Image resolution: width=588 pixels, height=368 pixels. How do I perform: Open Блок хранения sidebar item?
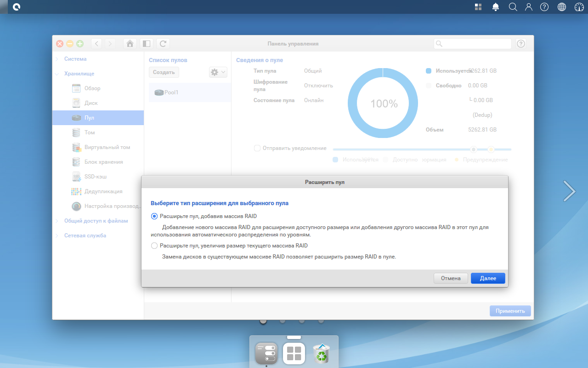(x=98, y=162)
